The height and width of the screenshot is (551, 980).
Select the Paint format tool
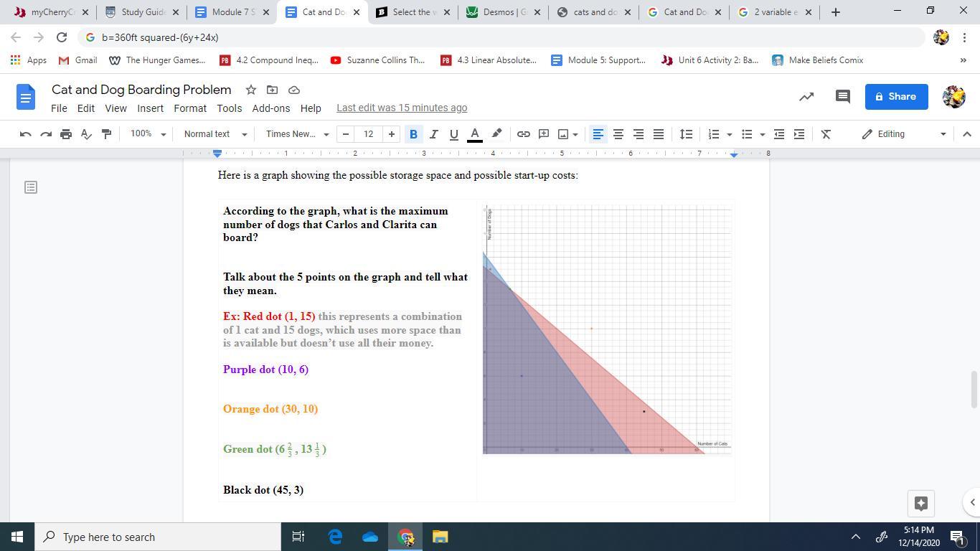coord(106,134)
